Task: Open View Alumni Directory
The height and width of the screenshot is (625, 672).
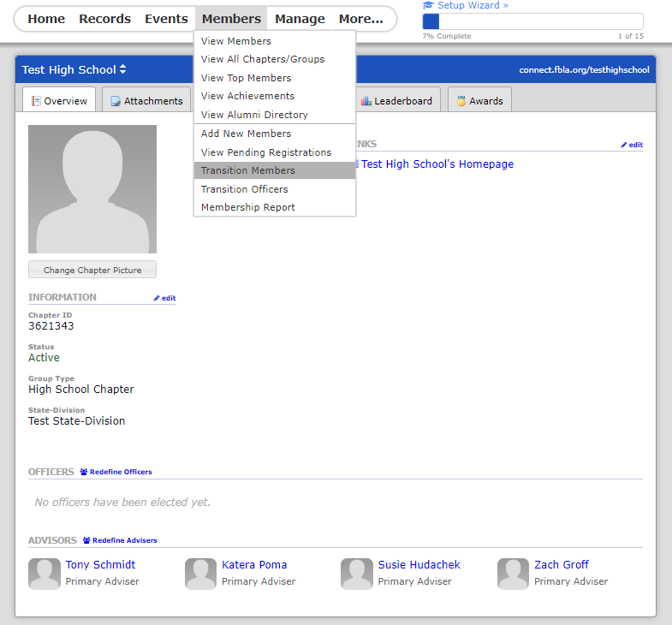Action: click(275, 115)
